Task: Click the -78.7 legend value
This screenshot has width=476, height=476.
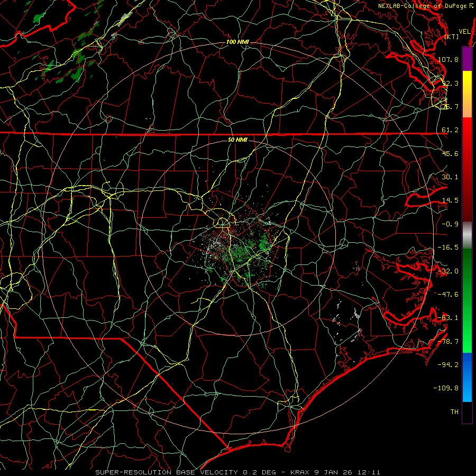Action: click(448, 342)
